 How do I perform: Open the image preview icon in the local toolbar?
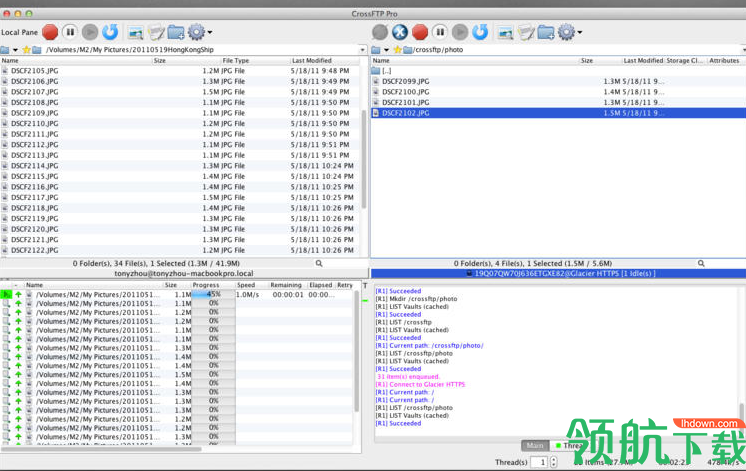pyautogui.click(x=136, y=33)
